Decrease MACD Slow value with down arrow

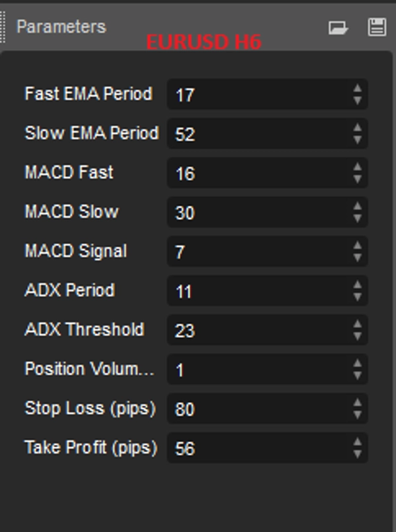(357, 218)
